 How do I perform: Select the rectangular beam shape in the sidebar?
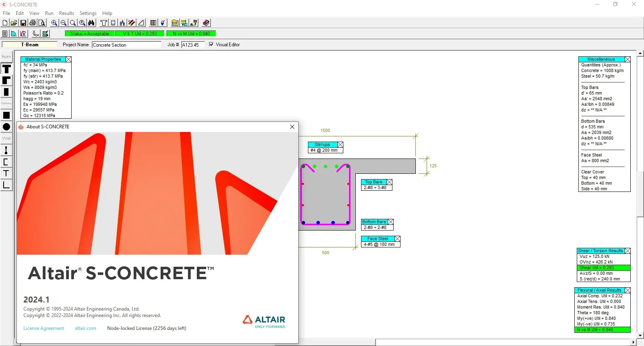coord(6,92)
